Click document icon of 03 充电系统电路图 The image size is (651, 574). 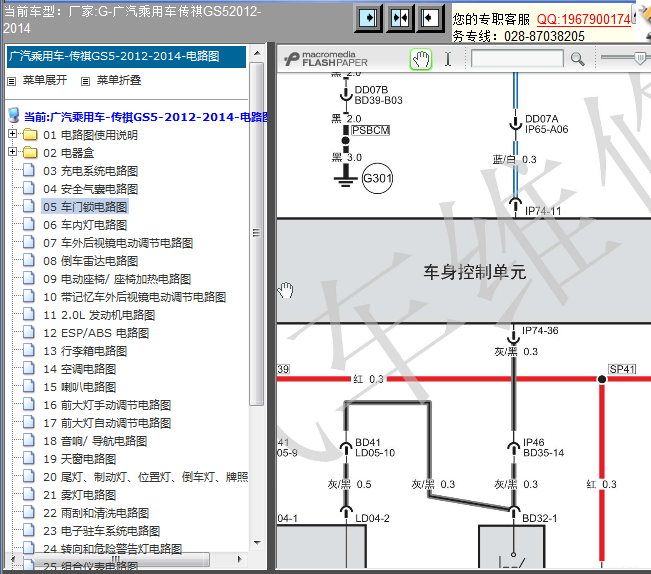[29, 170]
